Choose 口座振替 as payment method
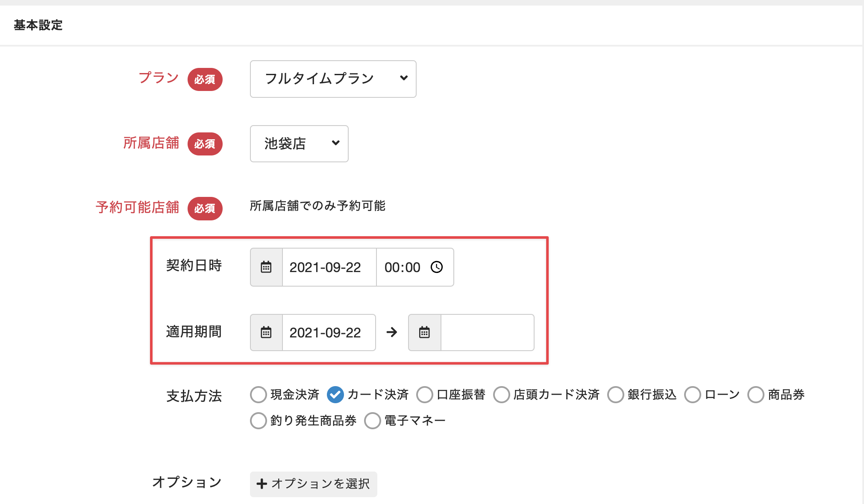Viewport: 864px width, 504px height. 425,395
